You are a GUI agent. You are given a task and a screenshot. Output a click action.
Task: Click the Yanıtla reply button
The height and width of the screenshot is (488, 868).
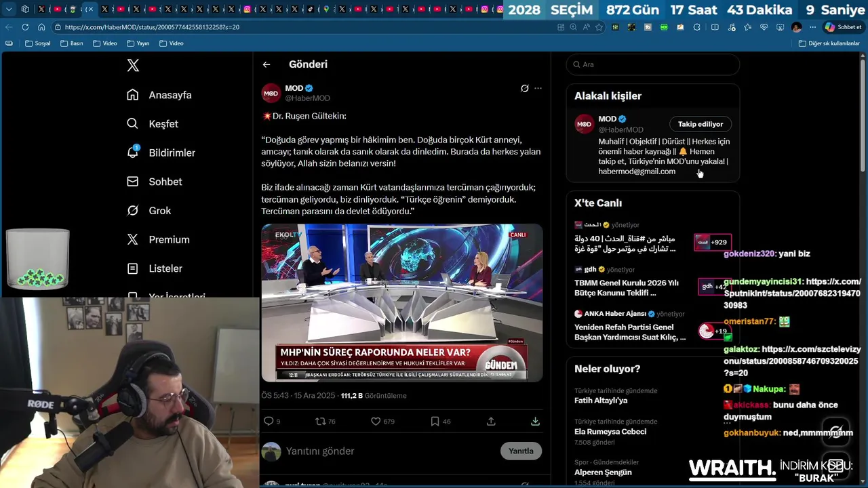521,451
